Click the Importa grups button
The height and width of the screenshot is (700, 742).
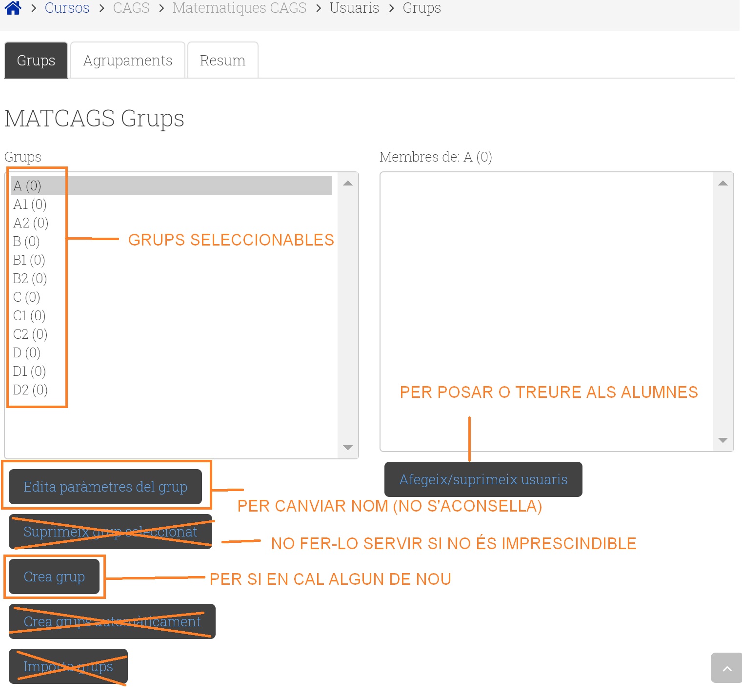68,666
